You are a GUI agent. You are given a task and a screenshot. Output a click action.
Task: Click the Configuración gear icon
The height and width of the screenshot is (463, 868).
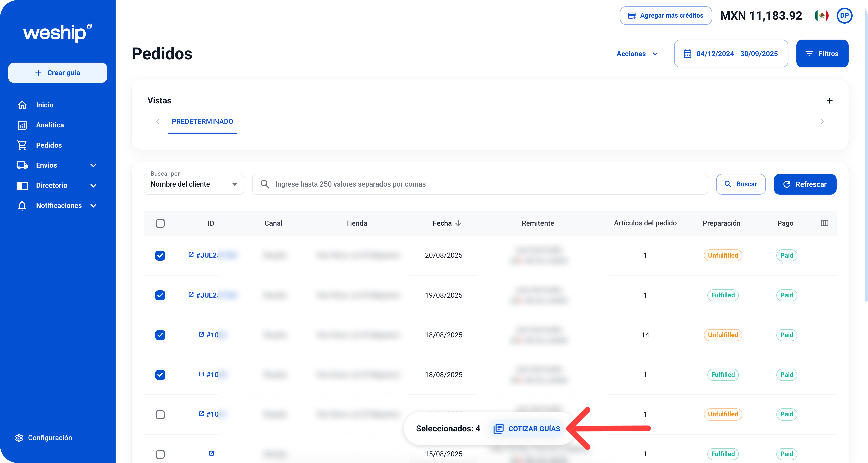tap(19, 438)
